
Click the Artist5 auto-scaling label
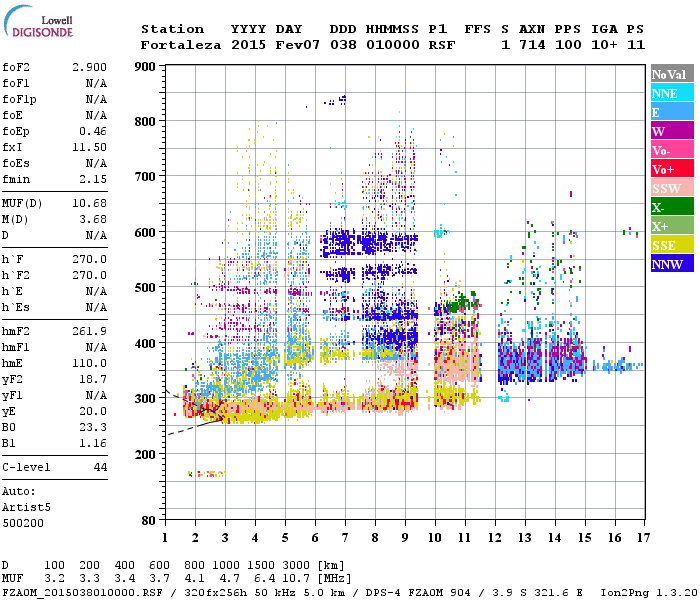coord(24,507)
